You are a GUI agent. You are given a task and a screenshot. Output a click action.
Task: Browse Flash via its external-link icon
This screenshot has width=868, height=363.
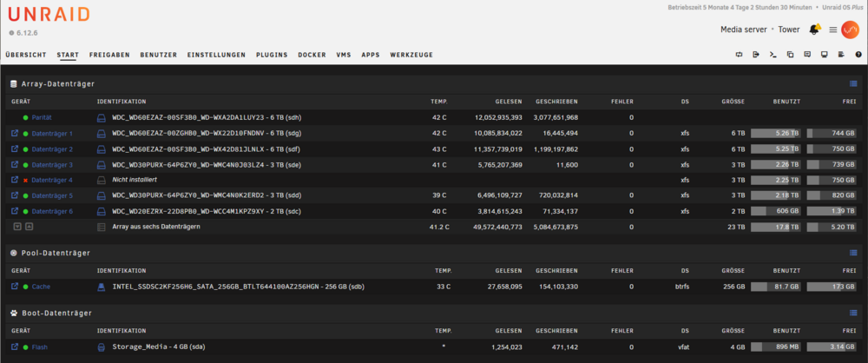click(x=15, y=346)
